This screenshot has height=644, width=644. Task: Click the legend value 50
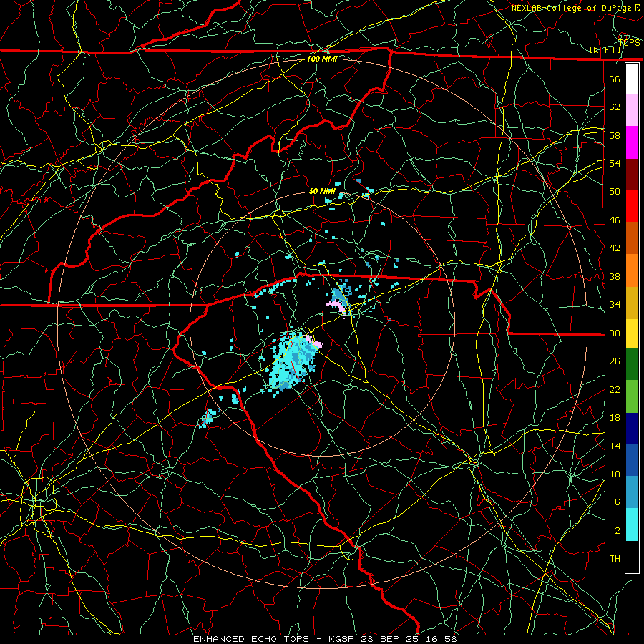615,191
